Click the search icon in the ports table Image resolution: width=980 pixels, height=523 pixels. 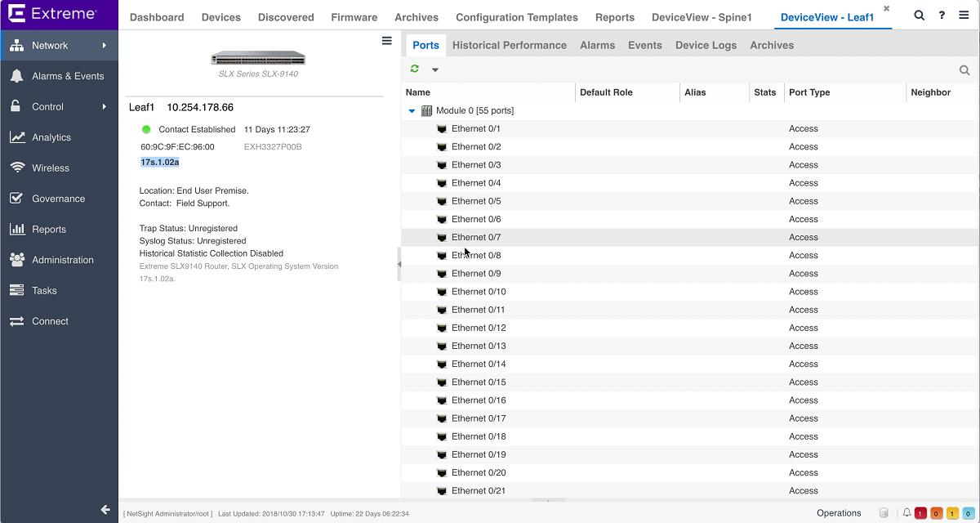tap(964, 70)
